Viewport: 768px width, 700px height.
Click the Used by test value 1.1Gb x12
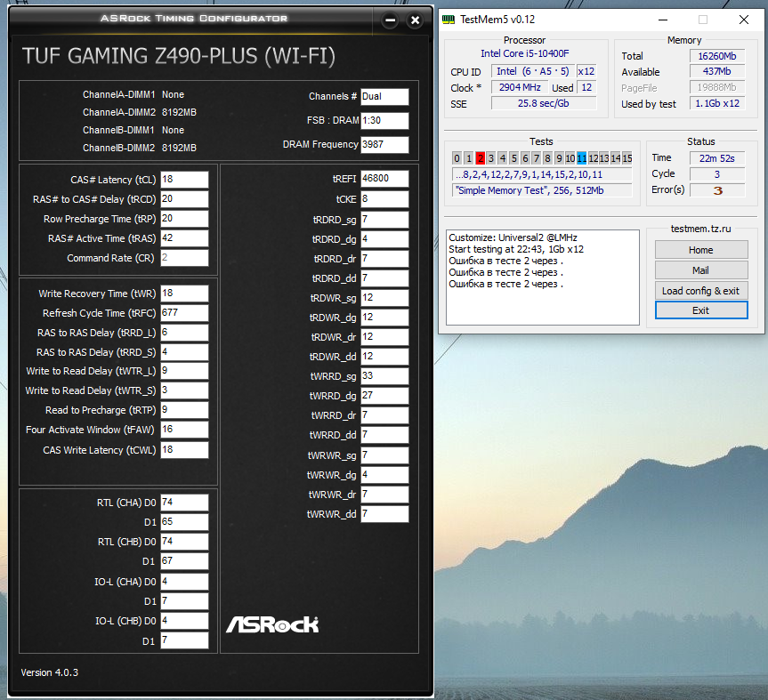tap(717, 103)
